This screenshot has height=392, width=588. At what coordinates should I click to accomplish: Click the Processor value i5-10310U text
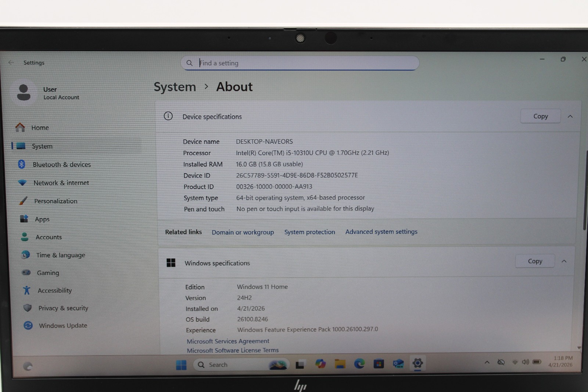pos(312,153)
